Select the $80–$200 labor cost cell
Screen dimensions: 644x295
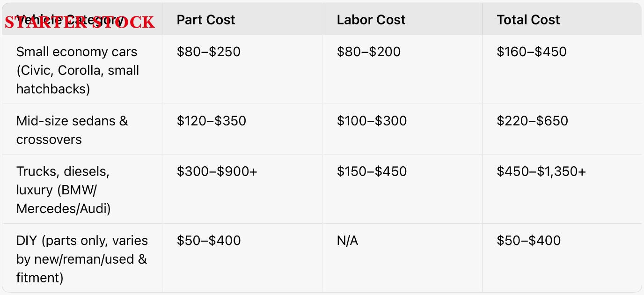[369, 52]
